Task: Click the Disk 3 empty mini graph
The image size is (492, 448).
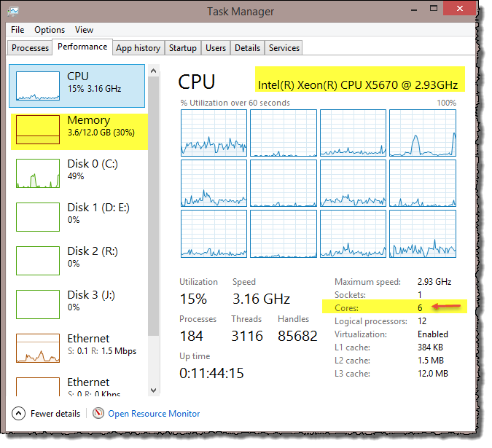Action: pos(38,304)
